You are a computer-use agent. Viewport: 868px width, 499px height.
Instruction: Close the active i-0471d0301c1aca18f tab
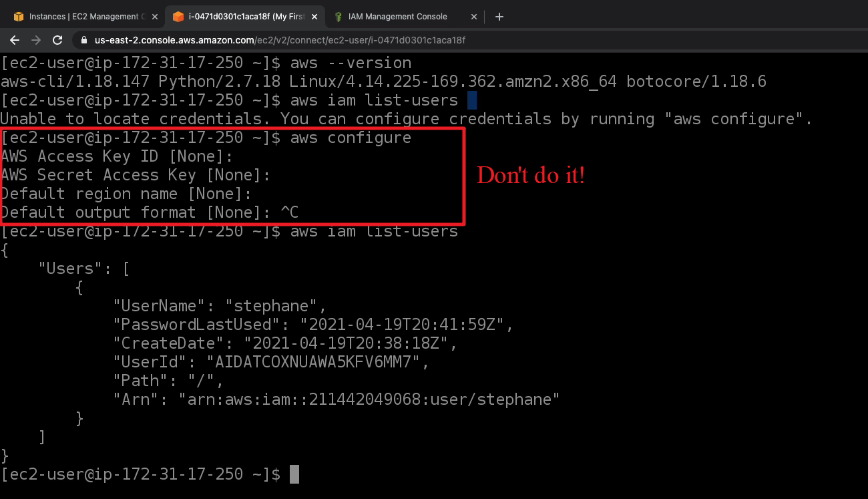coord(314,17)
